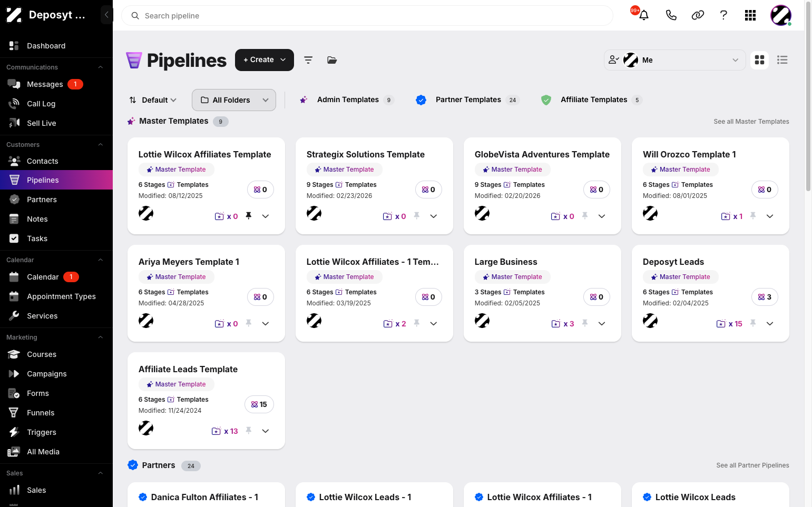Open the help question mark

723,15
